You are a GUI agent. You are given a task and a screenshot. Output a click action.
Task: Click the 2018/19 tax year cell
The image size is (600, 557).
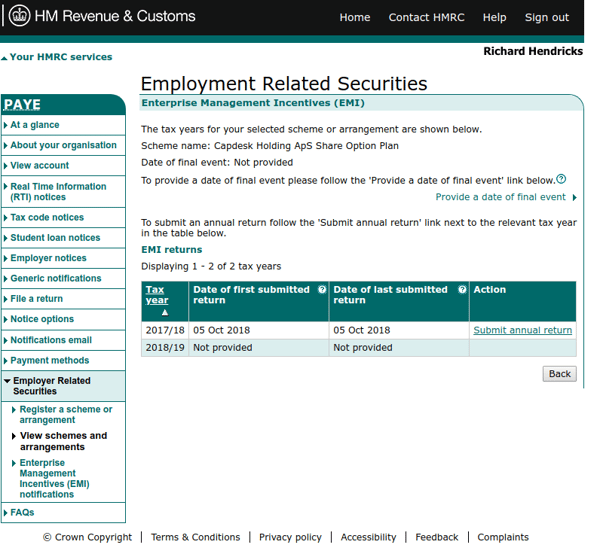point(165,347)
